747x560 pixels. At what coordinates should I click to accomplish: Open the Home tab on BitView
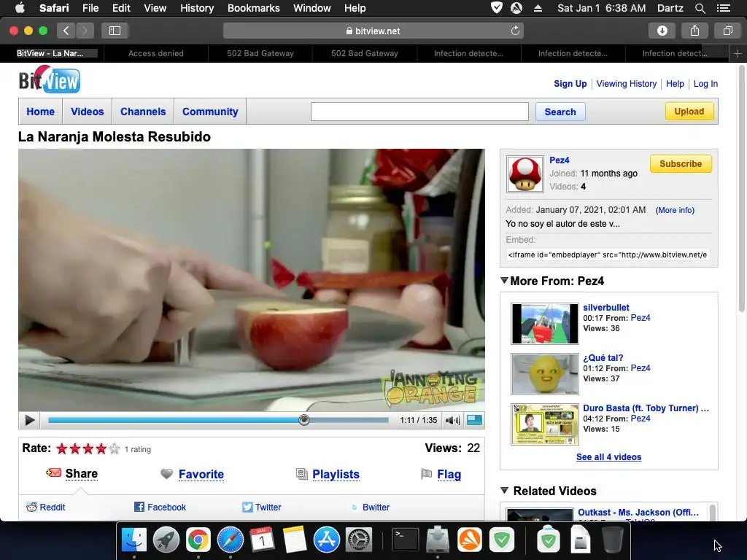(x=41, y=112)
